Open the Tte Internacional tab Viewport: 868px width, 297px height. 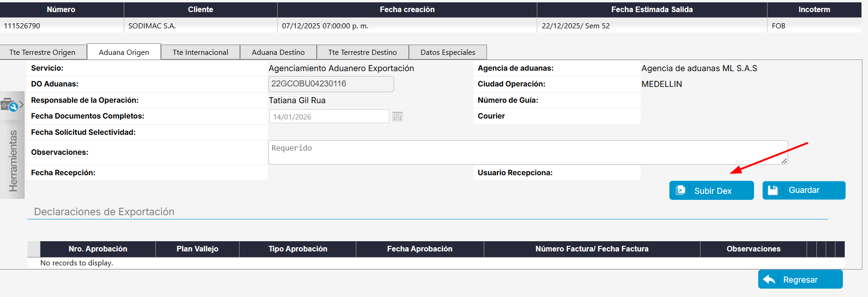coord(200,52)
